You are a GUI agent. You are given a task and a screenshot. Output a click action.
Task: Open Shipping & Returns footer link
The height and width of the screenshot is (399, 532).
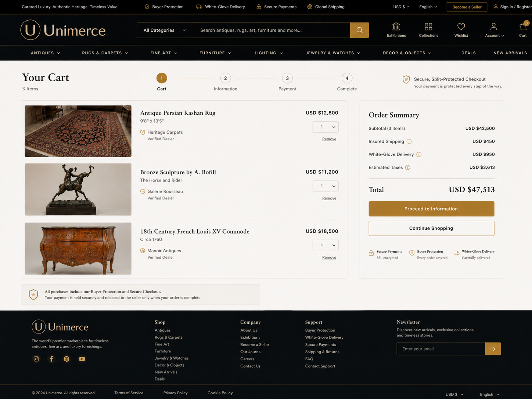[x=322, y=352]
